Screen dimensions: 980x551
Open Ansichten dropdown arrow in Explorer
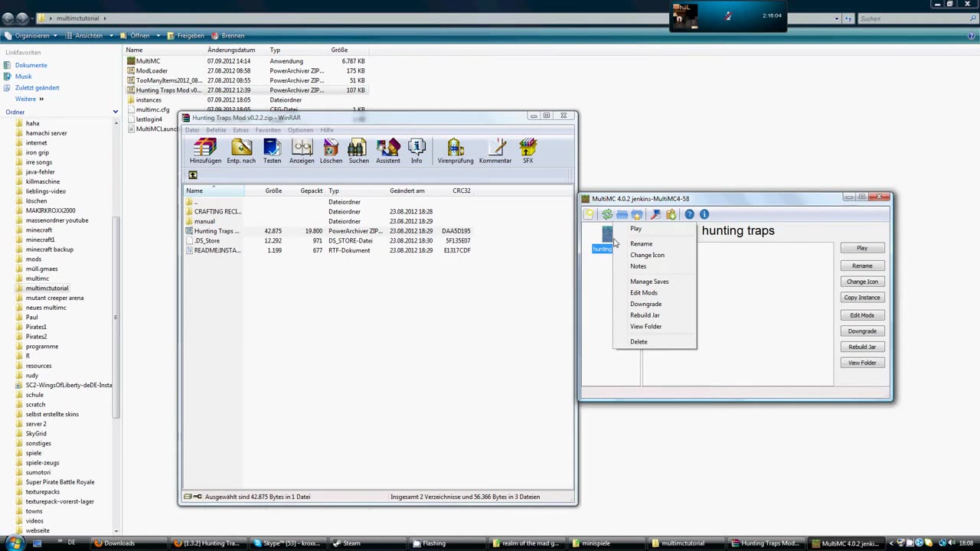111,35
